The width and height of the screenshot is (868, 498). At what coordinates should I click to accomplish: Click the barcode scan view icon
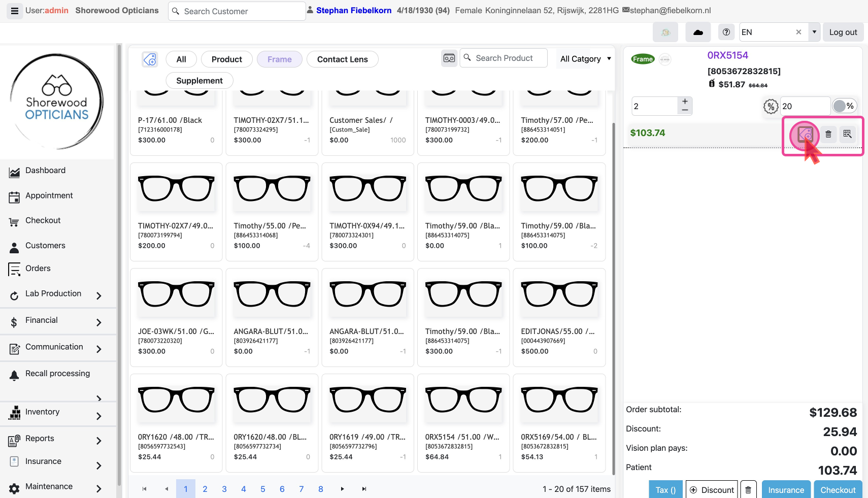coord(449,58)
